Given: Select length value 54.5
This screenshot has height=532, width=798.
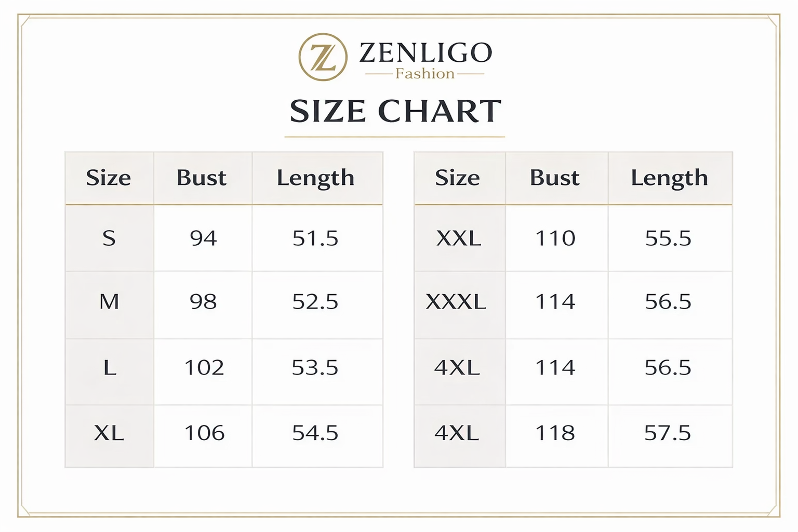Looking at the screenshot, I should coord(315,433).
